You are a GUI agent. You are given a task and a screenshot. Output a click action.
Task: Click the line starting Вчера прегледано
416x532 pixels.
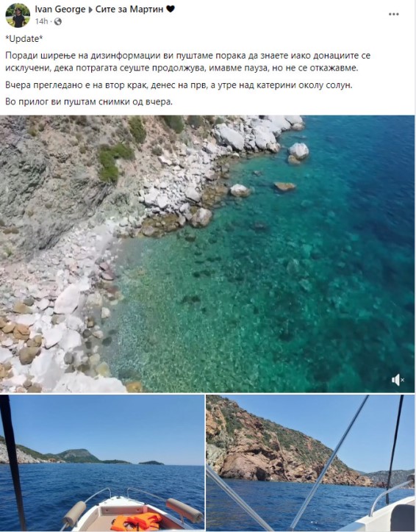[179, 85]
